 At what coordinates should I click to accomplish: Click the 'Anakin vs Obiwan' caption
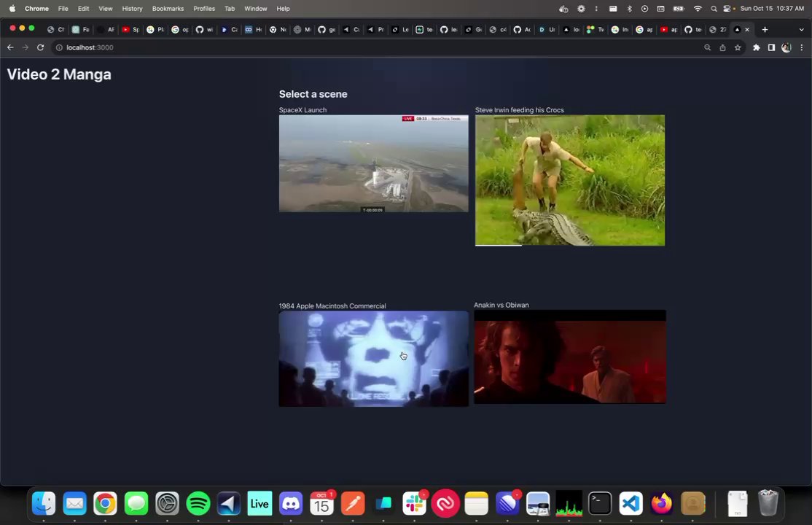pyautogui.click(x=501, y=305)
